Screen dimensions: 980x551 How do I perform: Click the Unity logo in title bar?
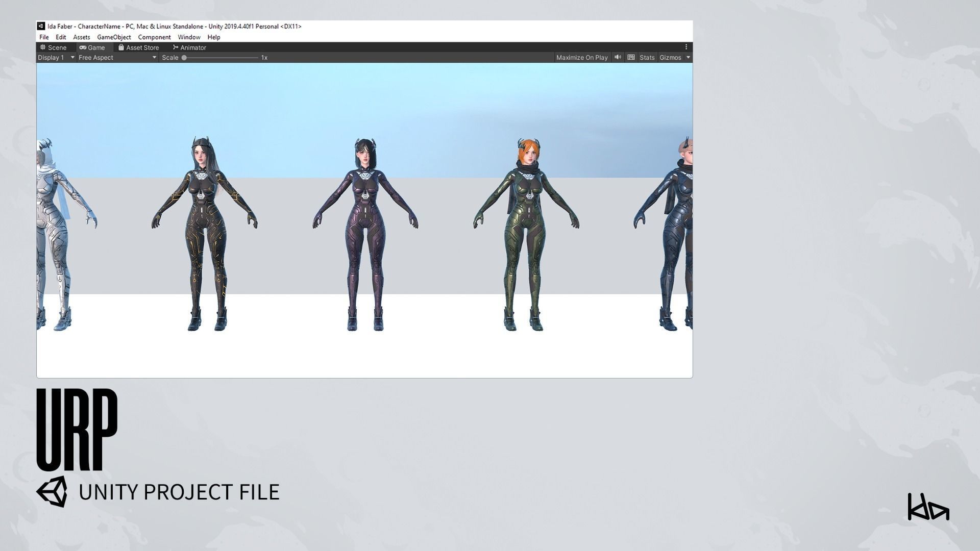tap(41, 26)
